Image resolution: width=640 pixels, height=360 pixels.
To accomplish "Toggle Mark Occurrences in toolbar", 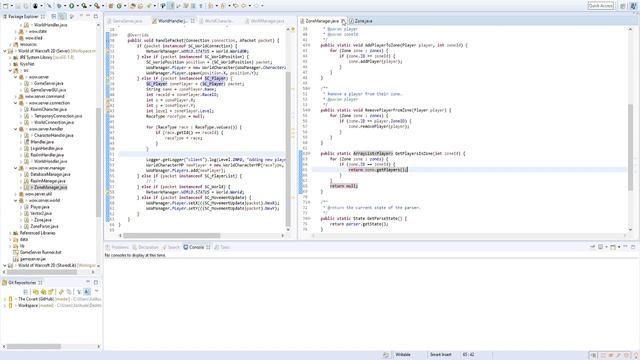I will 171,6.
